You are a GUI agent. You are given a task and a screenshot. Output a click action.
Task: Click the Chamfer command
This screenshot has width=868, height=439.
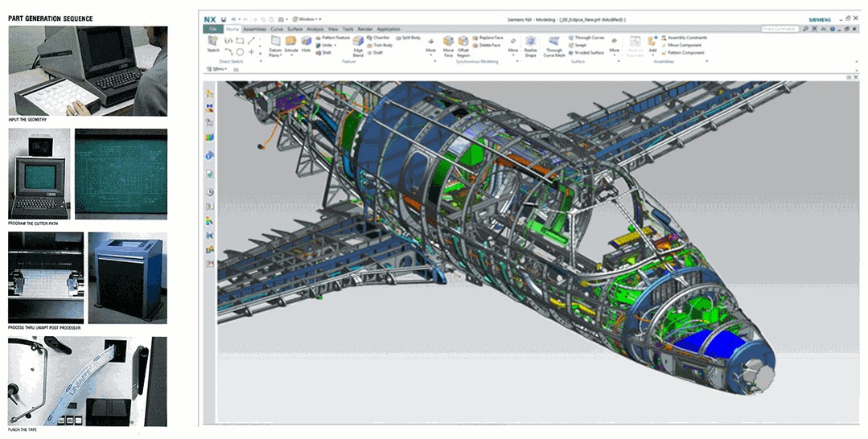pos(378,38)
